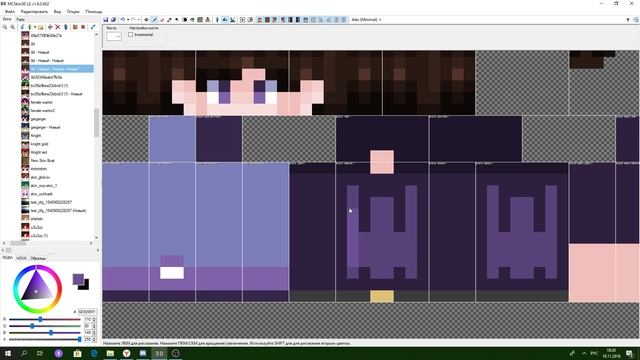Open the undo history dropdown arrow
This screenshot has width=640, height=360.
tap(128, 20)
